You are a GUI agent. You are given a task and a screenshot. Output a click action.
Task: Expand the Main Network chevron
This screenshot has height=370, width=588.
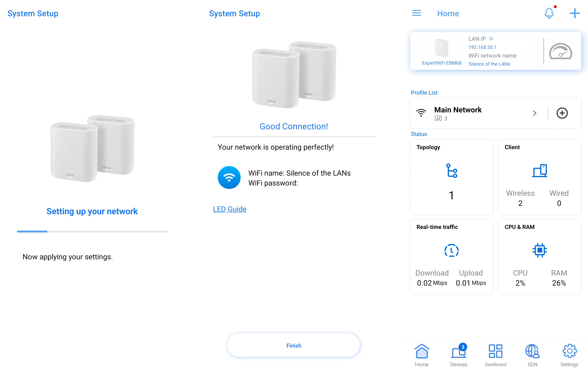coord(534,113)
